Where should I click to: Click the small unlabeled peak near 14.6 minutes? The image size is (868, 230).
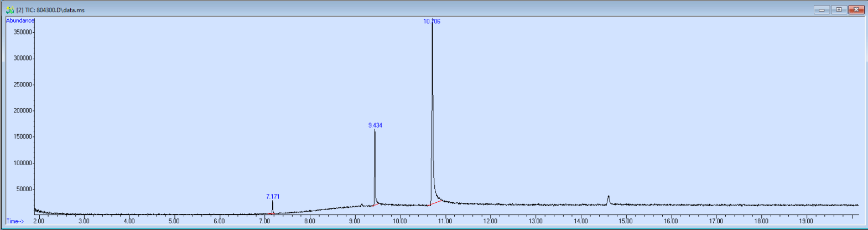pos(609,200)
